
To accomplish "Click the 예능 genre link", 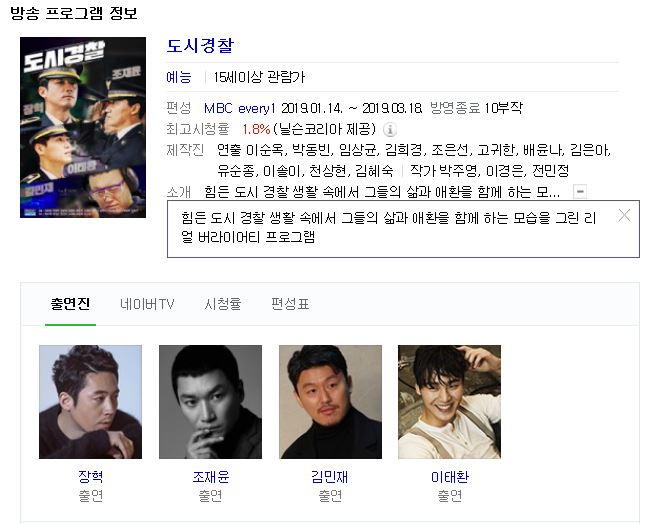I will pos(179,77).
